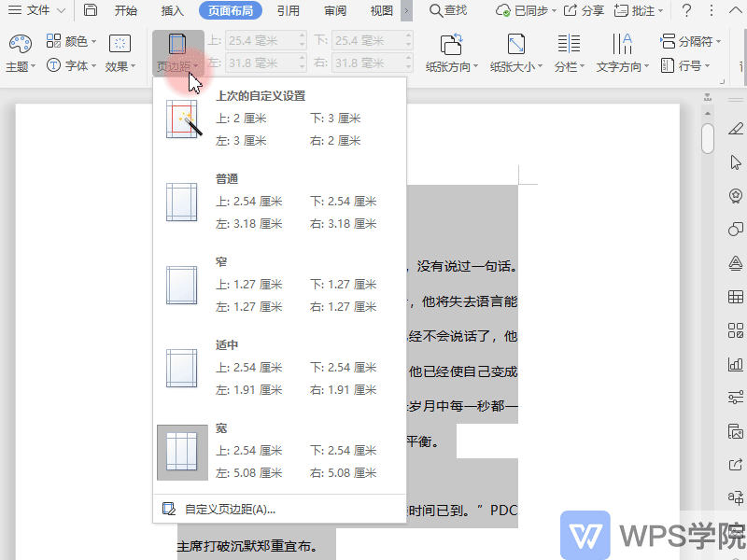
Task: Click the pen/edit icon in right sidebar
Action: coord(736,129)
